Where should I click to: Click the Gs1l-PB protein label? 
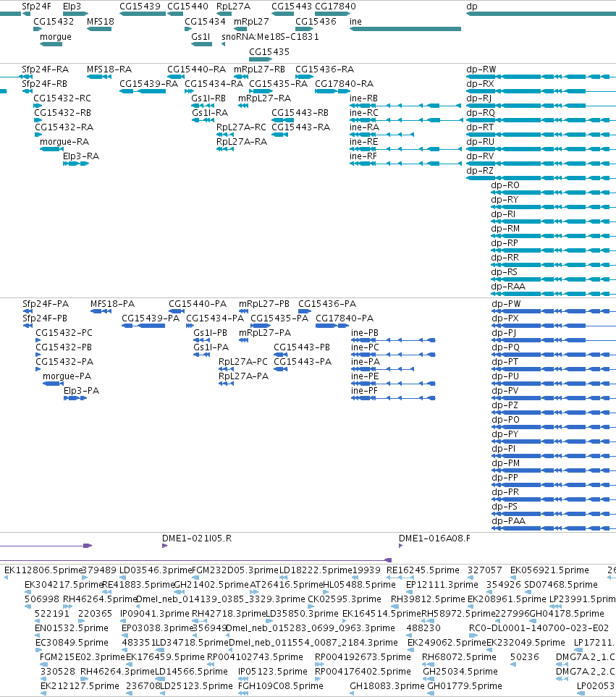(x=210, y=333)
